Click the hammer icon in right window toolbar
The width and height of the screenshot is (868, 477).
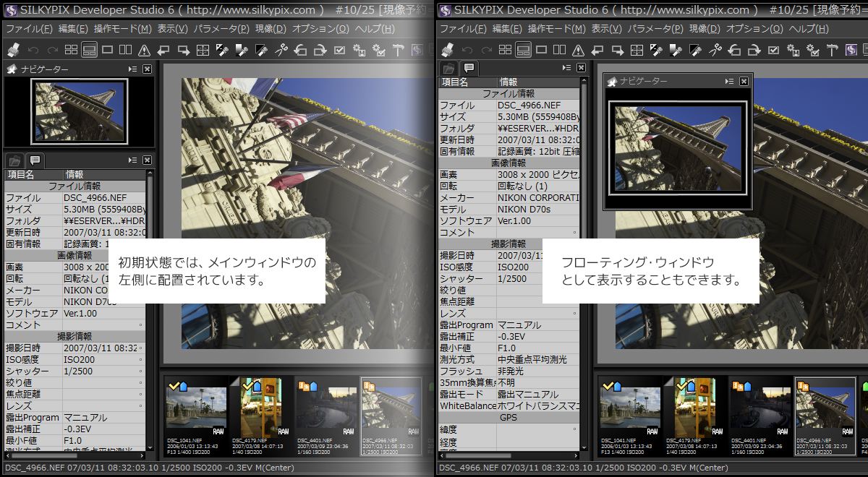832,50
